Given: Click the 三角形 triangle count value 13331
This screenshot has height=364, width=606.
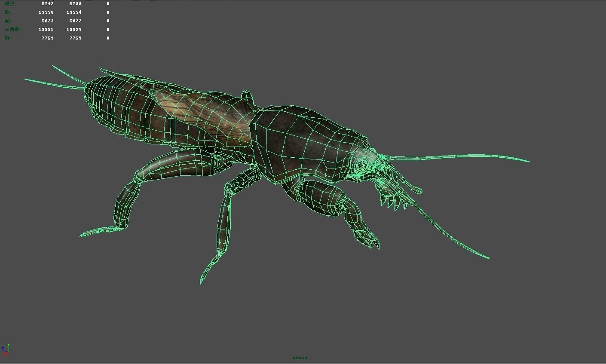Looking at the screenshot, I should (46, 29).
